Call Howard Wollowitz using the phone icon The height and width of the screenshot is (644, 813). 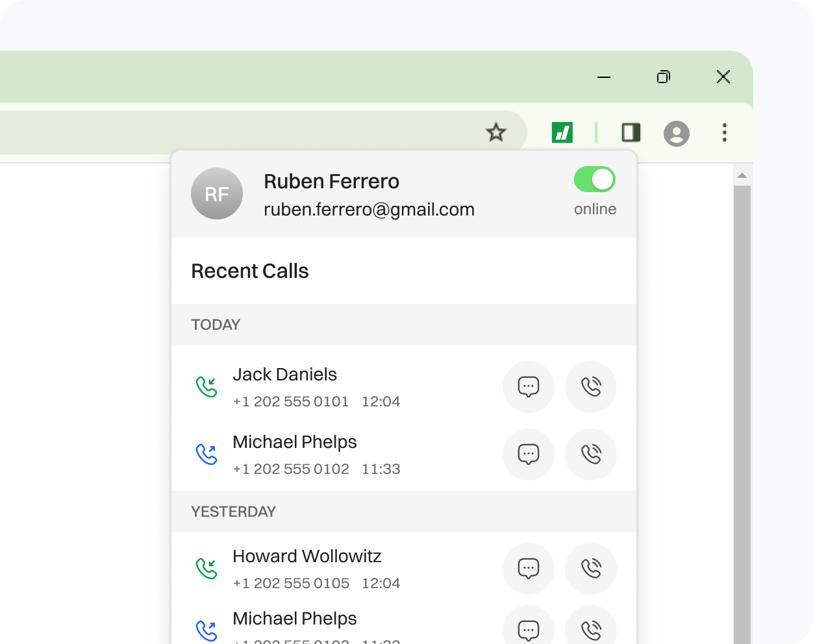[590, 569]
